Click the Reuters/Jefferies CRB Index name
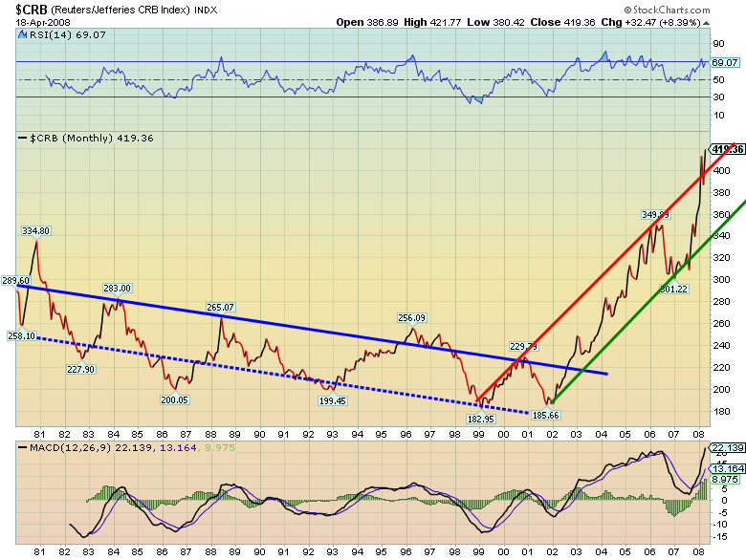 [120, 10]
